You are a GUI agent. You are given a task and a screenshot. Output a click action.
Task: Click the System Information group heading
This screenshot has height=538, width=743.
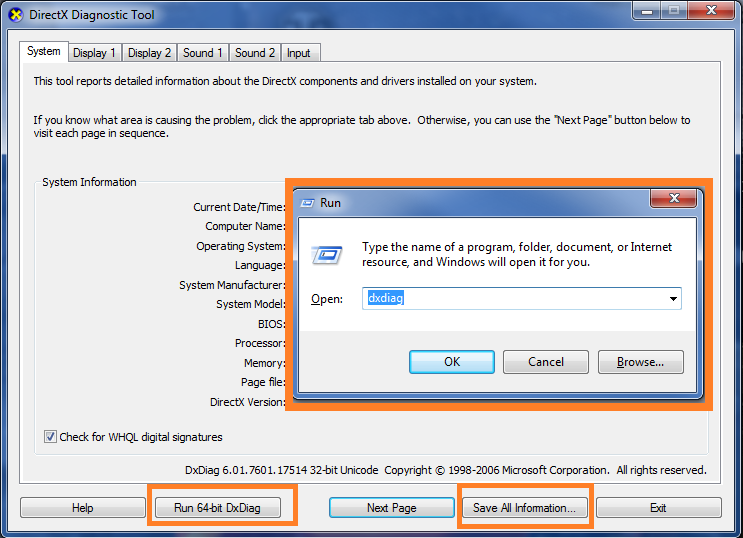pyautogui.click(x=89, y=182)
